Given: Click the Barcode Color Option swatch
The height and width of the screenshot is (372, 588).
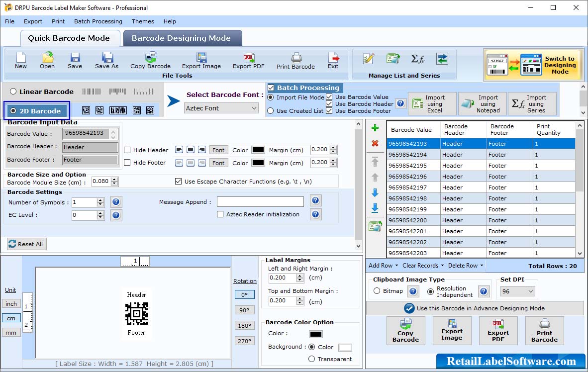Looking at the screenshot, I should (x=316, y=334).
